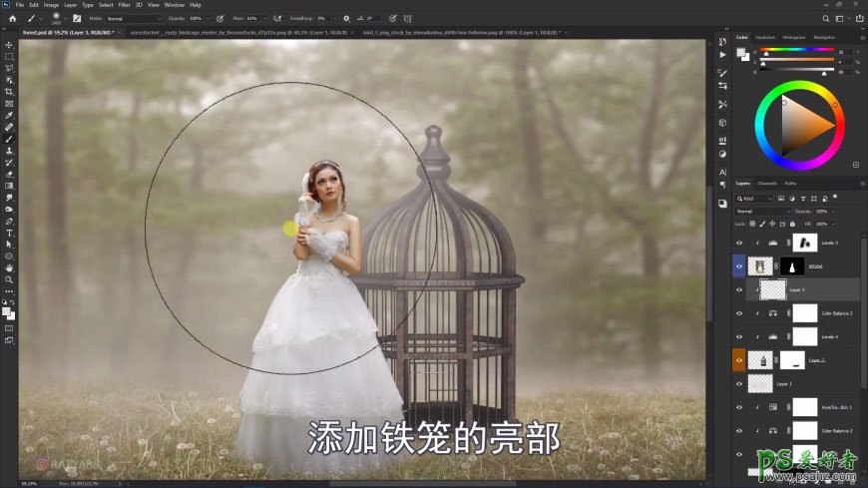Open the layer Opacity dropdown arrow
The image size is (868, 488).
(832, 211)
